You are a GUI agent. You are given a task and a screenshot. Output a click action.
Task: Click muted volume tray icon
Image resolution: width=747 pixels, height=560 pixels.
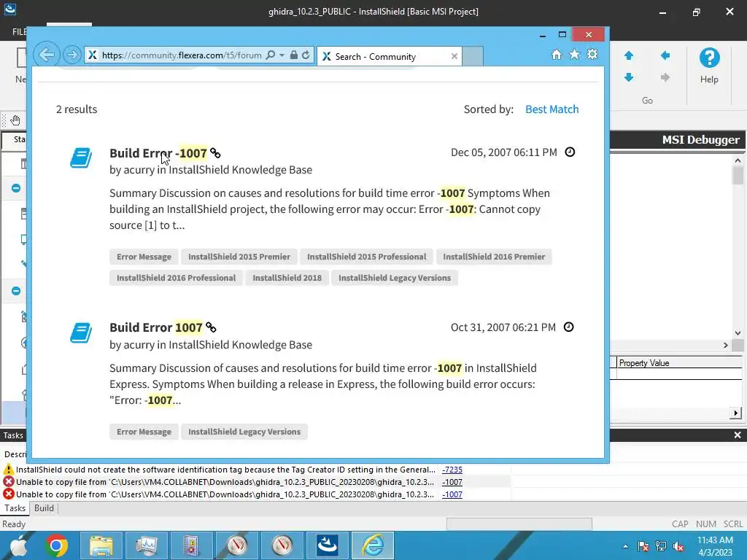678,546
